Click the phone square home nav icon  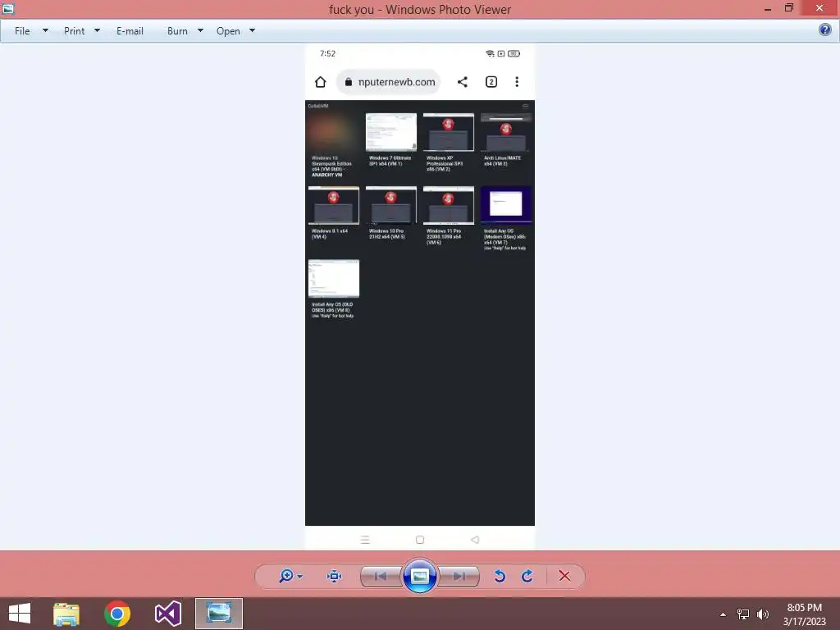pos(420,540)
